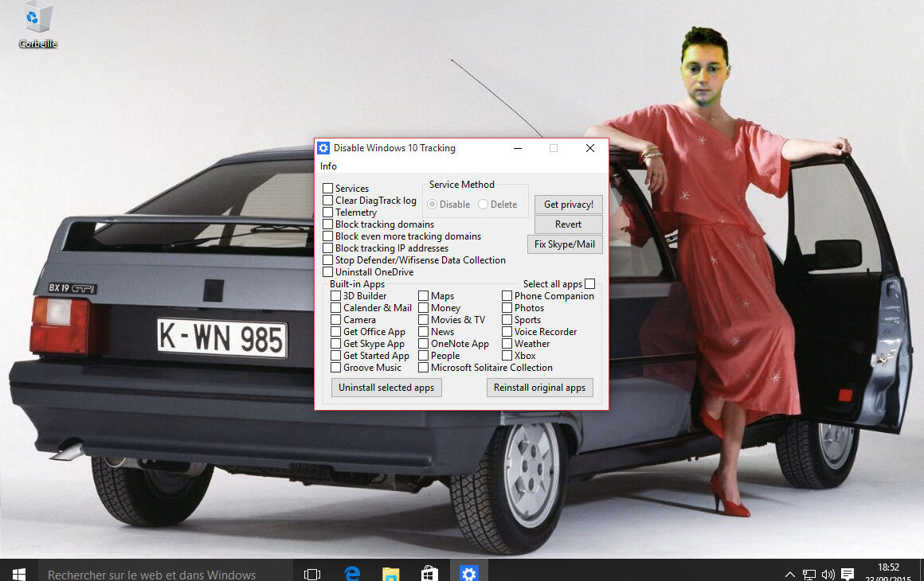The image size is (924, 581).
Task: Open the Info menu
Action: (328, 166)
